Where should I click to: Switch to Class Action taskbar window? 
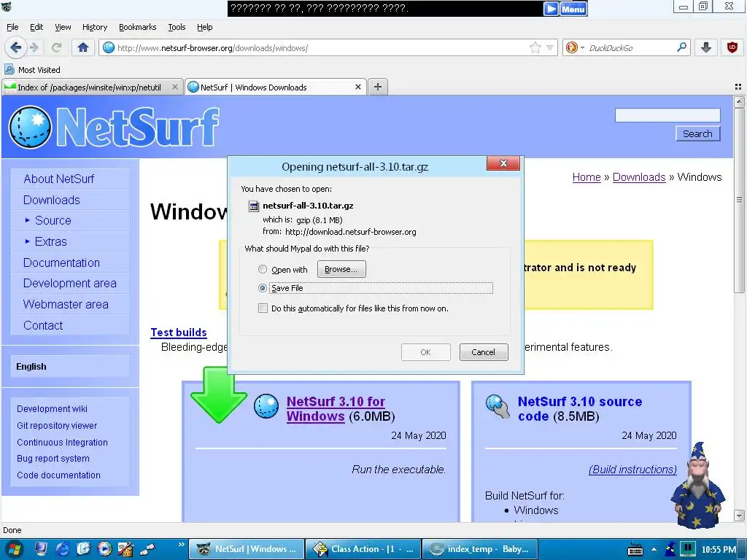[363, 549]
